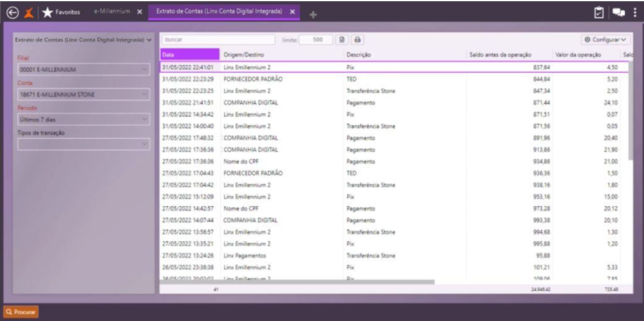Close the Extrato de Contas tab
The image size is (644, 321).
tap(292, 12)
